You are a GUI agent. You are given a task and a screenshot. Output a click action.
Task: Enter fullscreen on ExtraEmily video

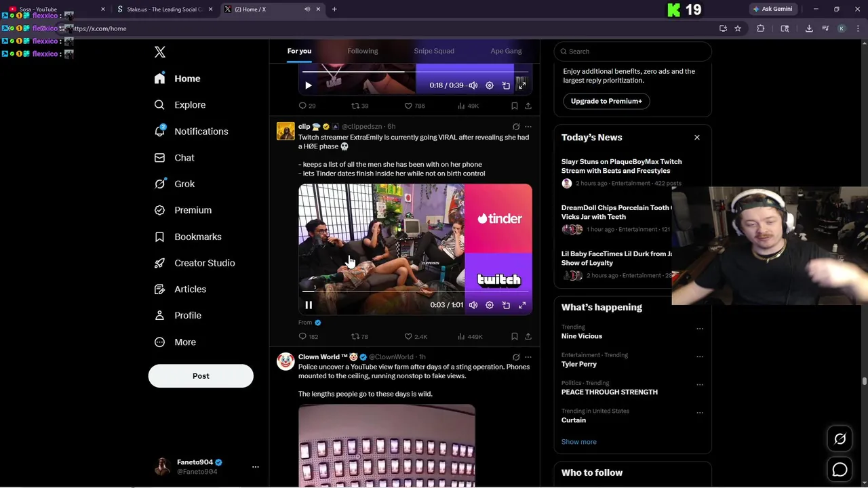pos(522,305)
